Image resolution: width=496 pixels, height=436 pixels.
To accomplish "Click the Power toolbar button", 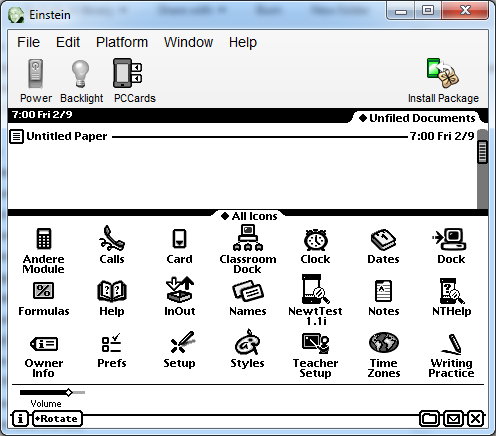I will click(36, 81).
